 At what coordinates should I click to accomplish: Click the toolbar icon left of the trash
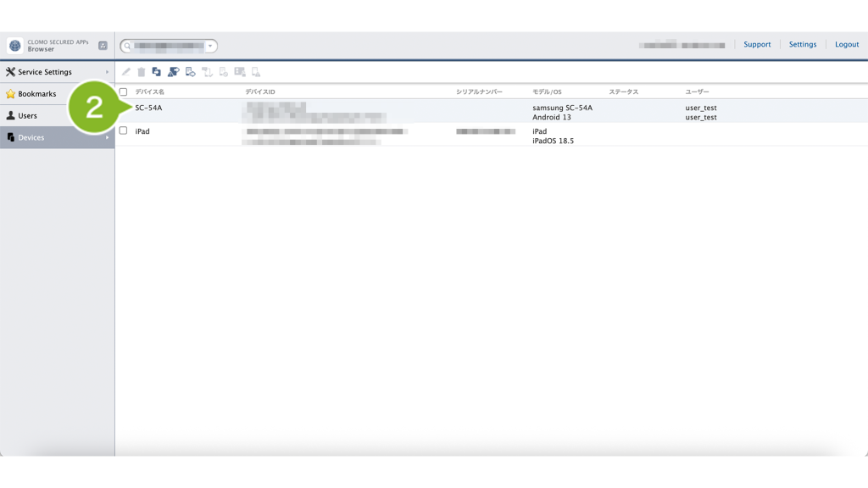pyautogui.click(x=125, y=72)
